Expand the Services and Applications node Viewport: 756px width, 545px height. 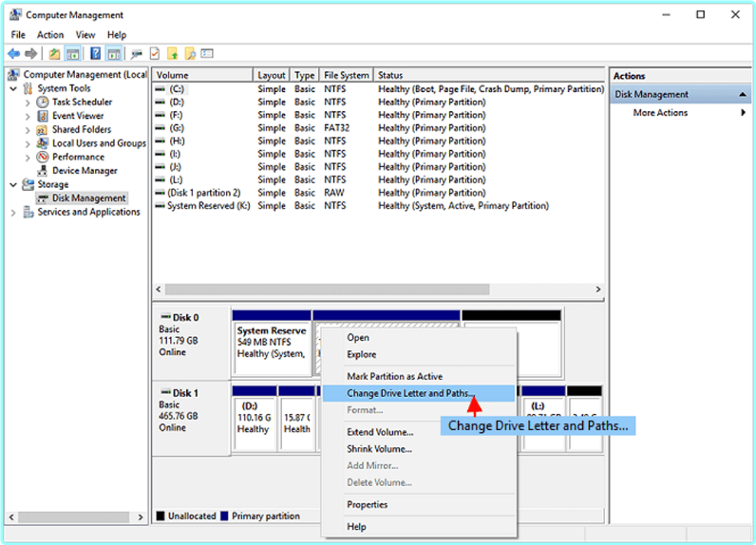(13, 213)
